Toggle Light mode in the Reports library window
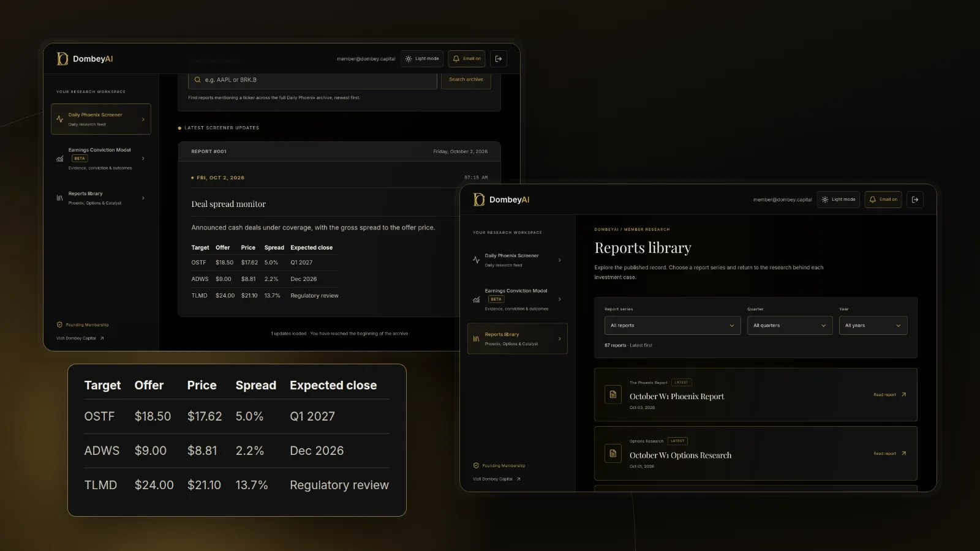The image size is (980, 551). point(839,200)
